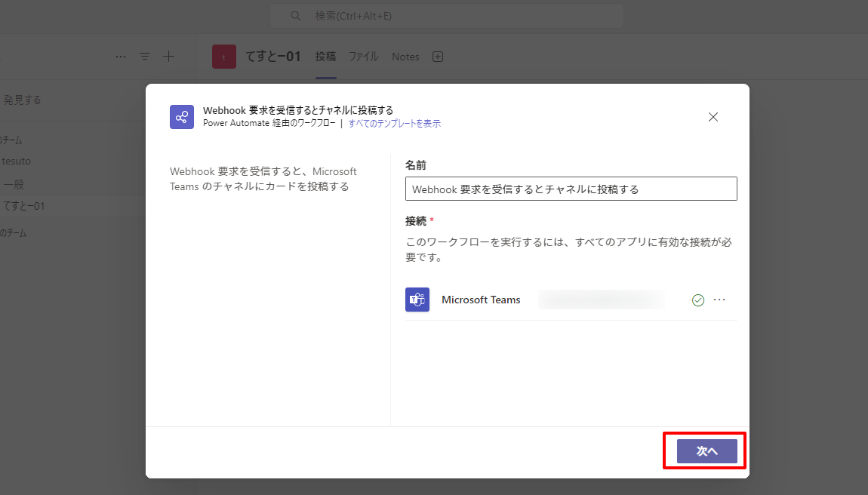The height and width of the screenshot is (495, 868).
Task: Click the filter icon in the teams panel
Action: (x=145, y=57)
